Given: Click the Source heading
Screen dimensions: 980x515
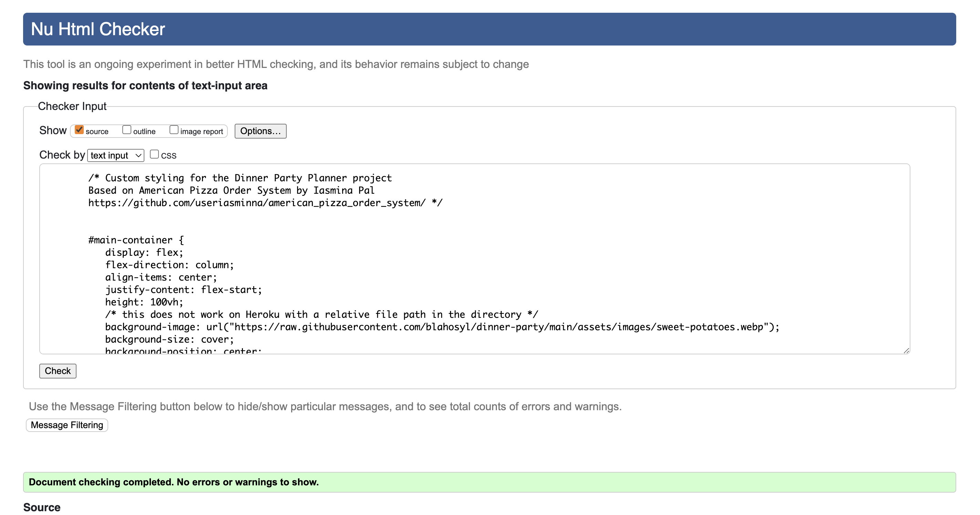Looking at the screenshot, I should click(x=42, y=507).
